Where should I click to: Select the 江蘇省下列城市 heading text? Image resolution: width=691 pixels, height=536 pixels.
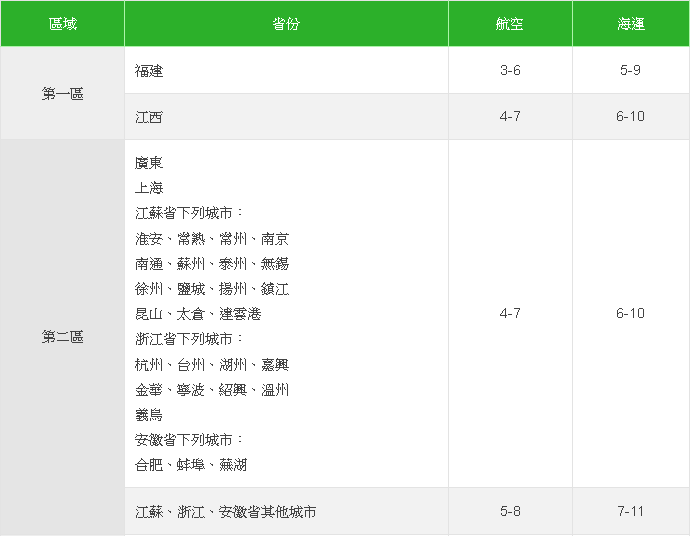click(x=190, y=213)
